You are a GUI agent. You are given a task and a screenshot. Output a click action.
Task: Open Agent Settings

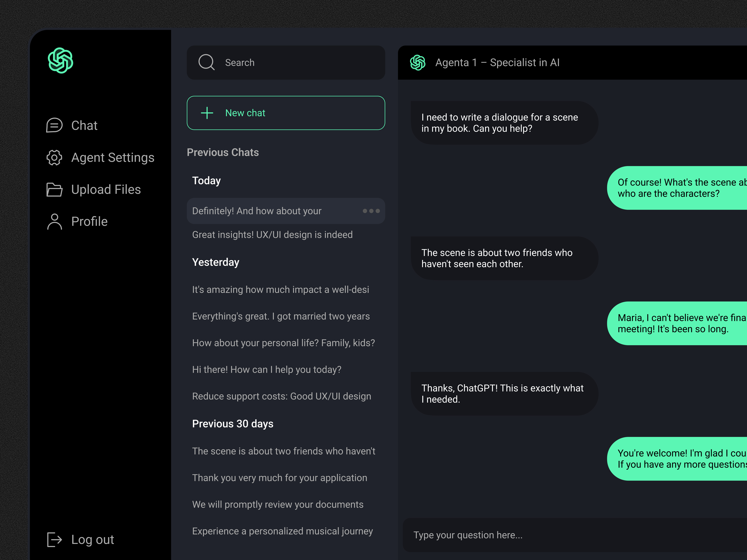tap(100, 158)
